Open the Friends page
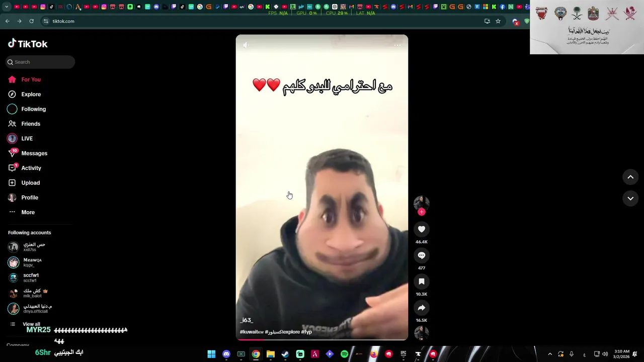The width and height of the screenshot is (644, 362). 24,124
